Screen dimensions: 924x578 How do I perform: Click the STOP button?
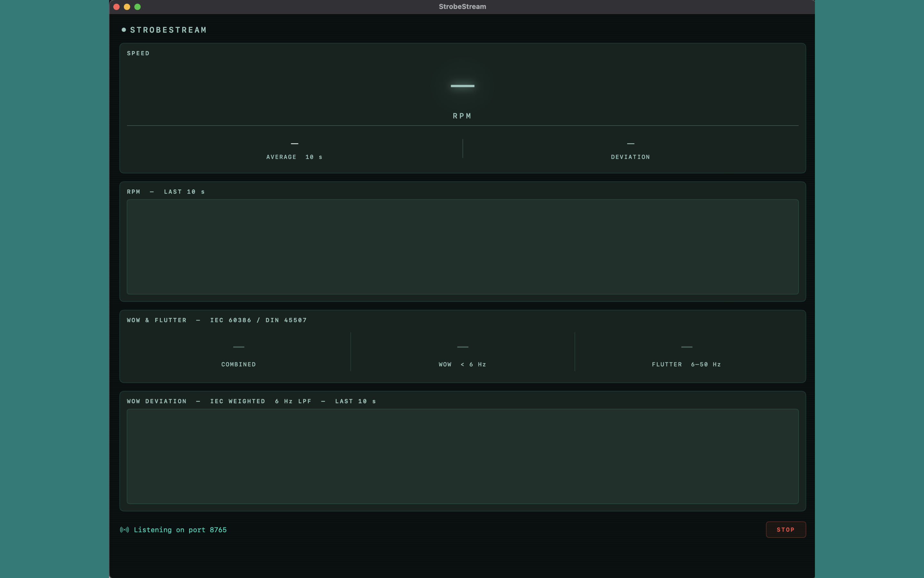point(785,530)
